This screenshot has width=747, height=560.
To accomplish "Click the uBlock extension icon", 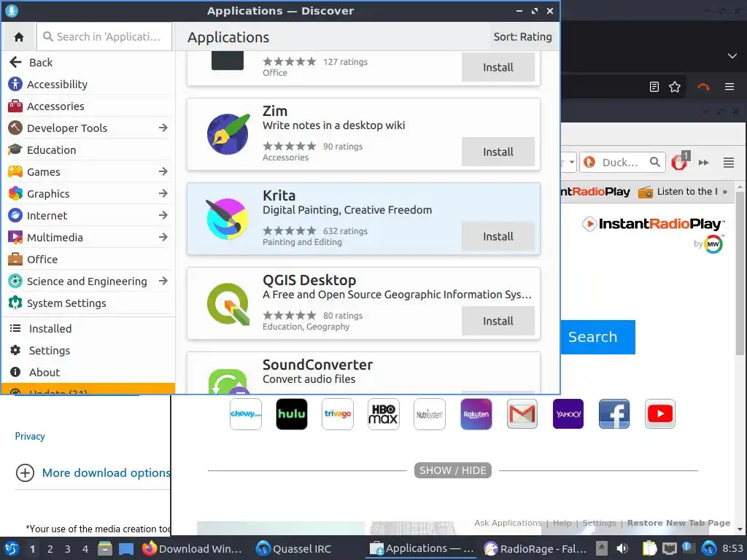I will [x=680, y=162].
